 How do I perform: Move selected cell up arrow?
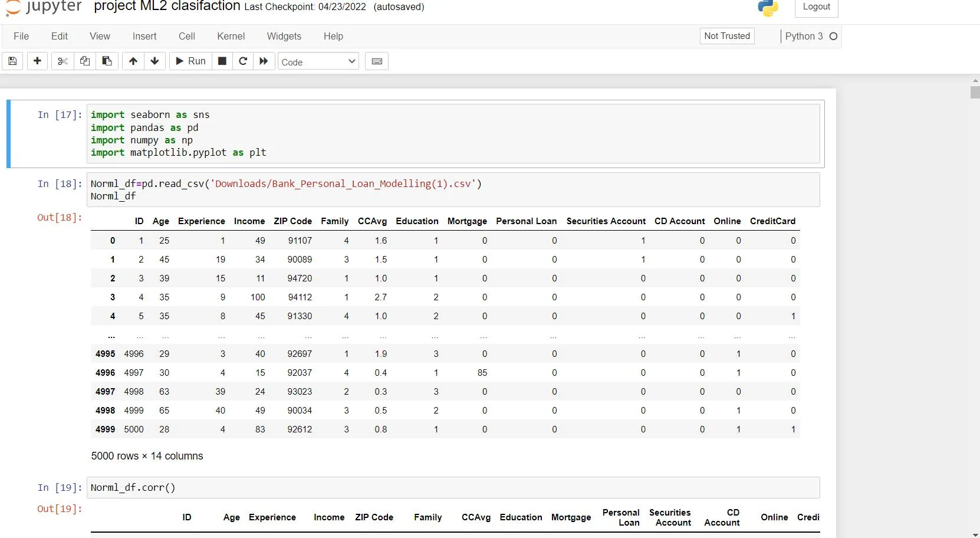pos(133,61)
